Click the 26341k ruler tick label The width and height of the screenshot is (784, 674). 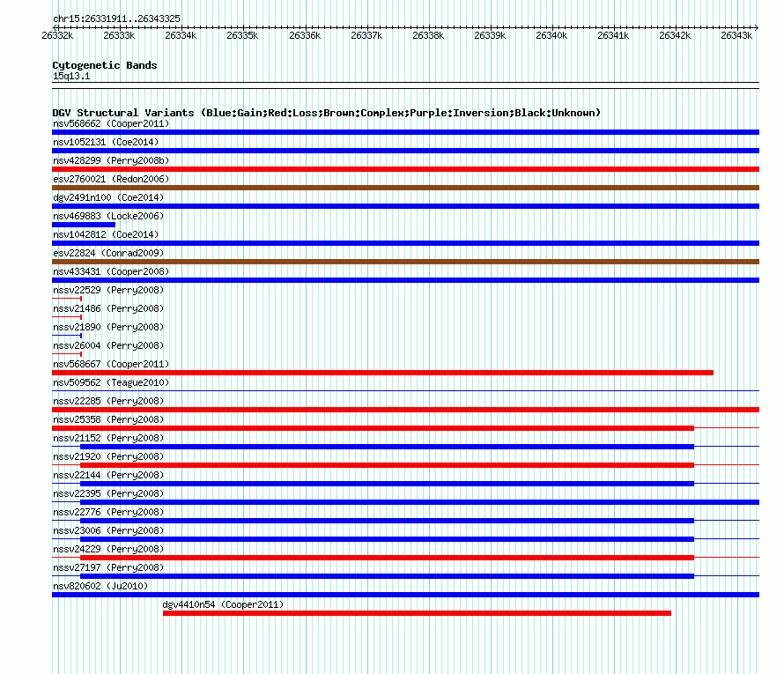coord(613,35)
